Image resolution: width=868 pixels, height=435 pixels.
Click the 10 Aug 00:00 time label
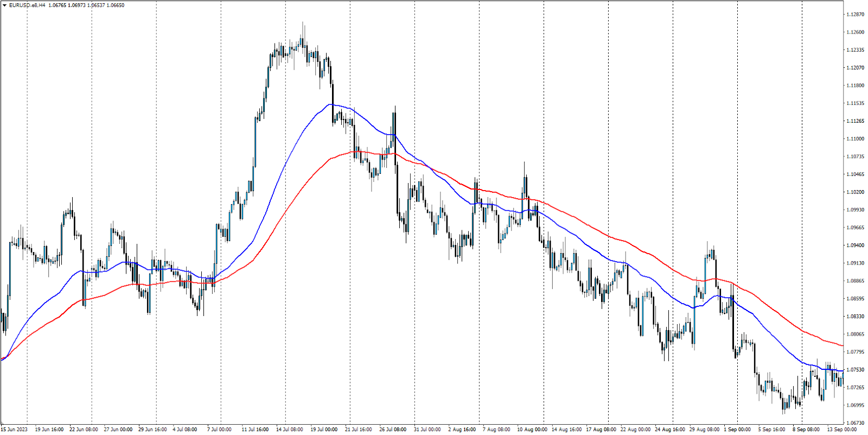point(532,430)
